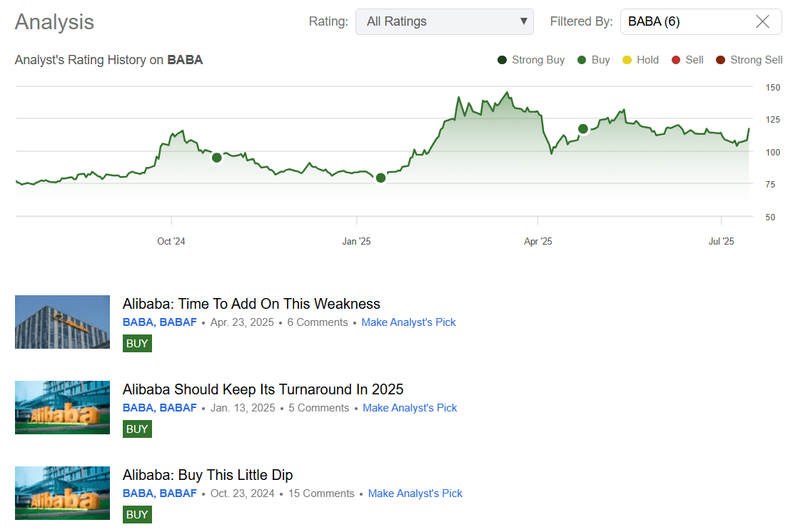Click the October 2024 rating marker on chart
793x532 pixels.
217,157
